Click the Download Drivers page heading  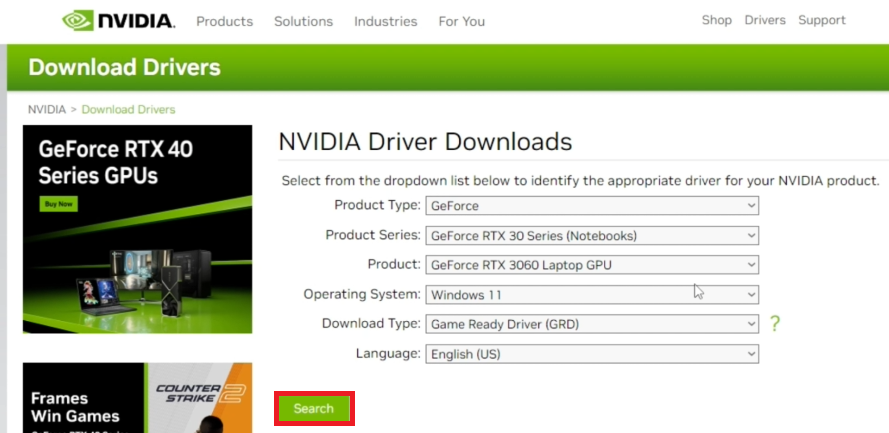click(124, 67)
